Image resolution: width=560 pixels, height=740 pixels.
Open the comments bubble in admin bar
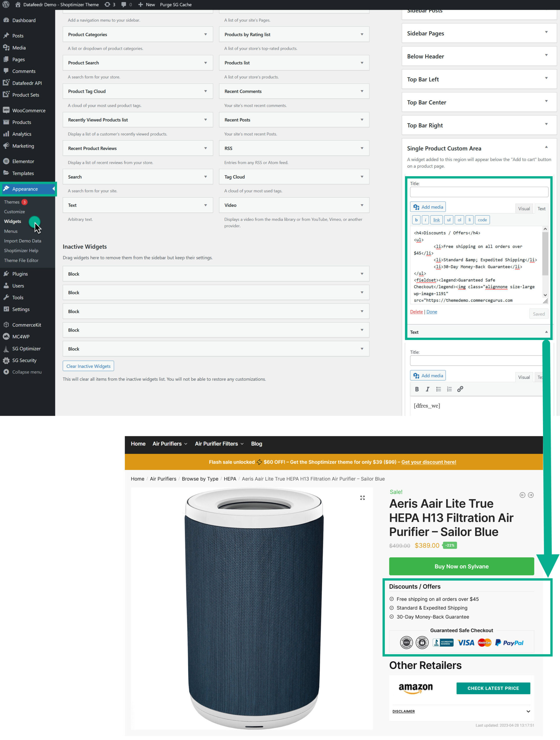pos(126,5)
